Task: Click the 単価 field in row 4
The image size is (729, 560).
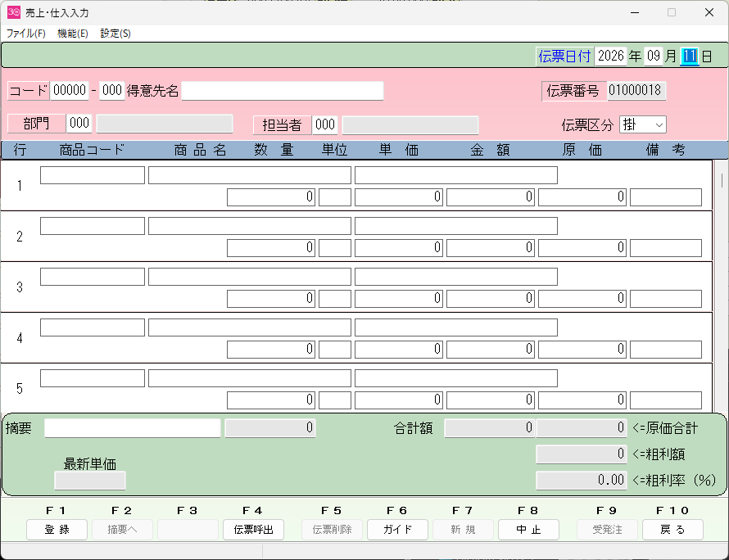Action: click(399, 349)
